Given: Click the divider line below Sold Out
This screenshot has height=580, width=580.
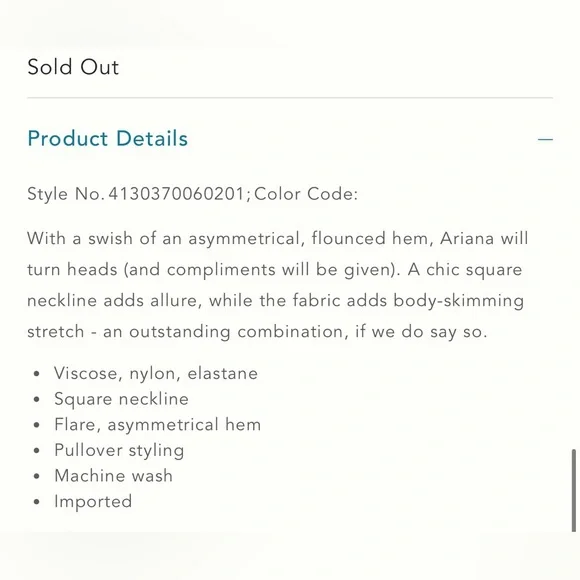Looking at the screenshot, I should (290, 98).
